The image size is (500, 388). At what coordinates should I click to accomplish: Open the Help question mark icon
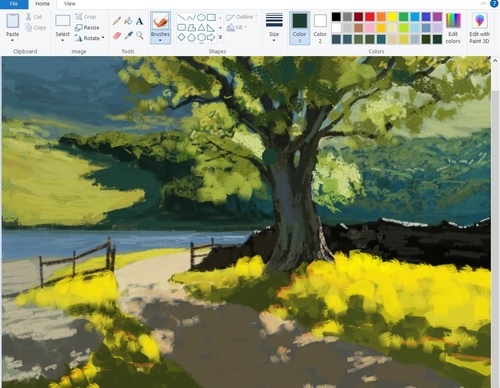tap(494, 4)
